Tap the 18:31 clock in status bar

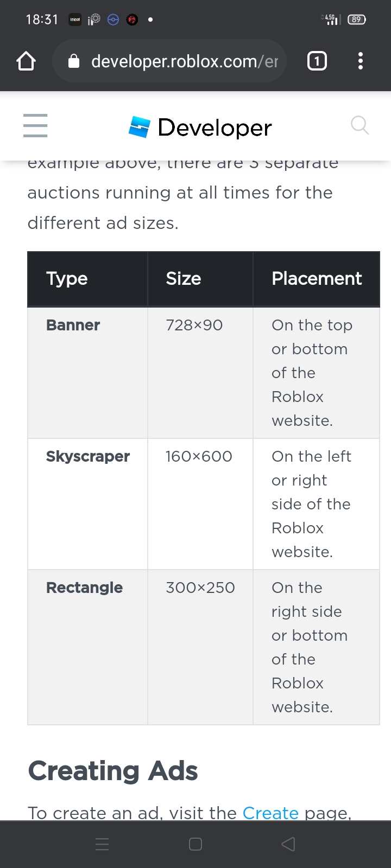[41, 18]
